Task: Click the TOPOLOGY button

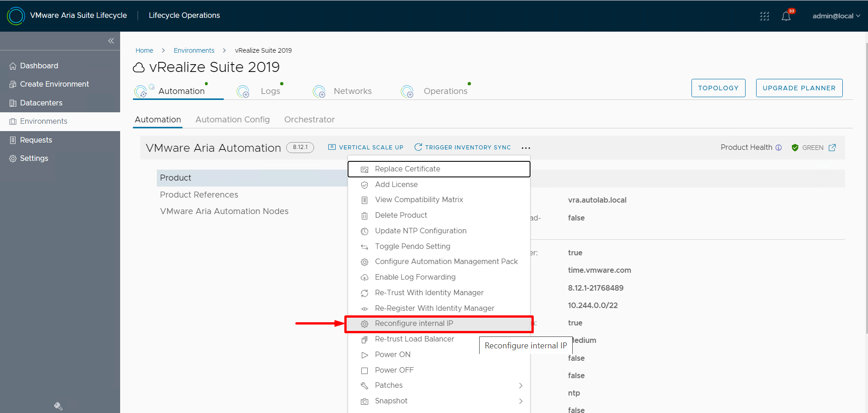Action: (719, 88)
